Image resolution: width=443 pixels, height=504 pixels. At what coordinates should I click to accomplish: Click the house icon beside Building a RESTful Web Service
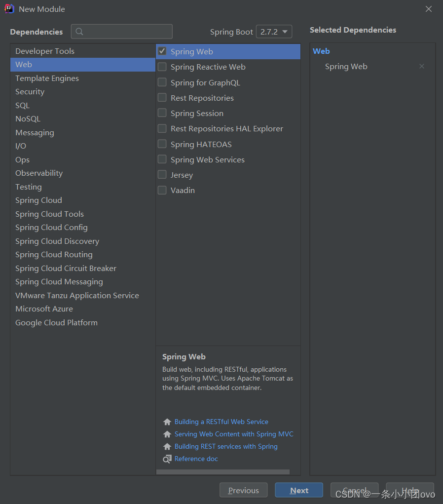tap(167, 422)
